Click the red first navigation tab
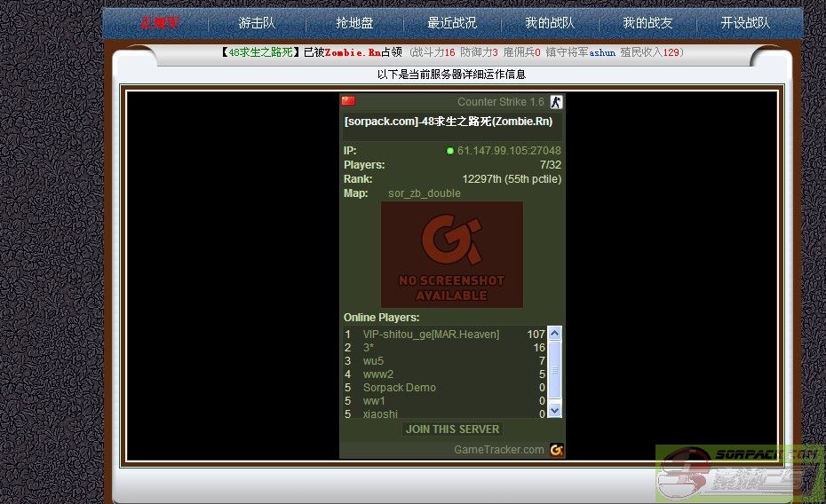Viewport: 826px width, 504px height. click(159, 23)
